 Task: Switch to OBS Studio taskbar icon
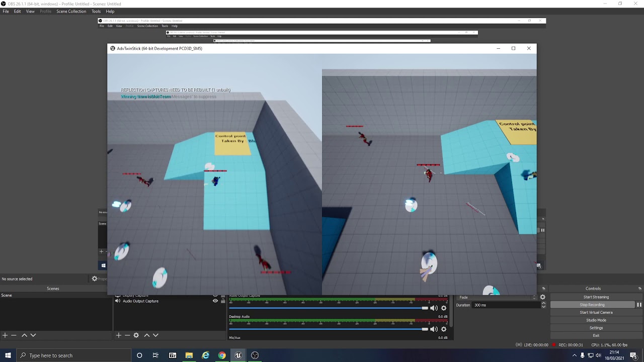coord(255,355)
